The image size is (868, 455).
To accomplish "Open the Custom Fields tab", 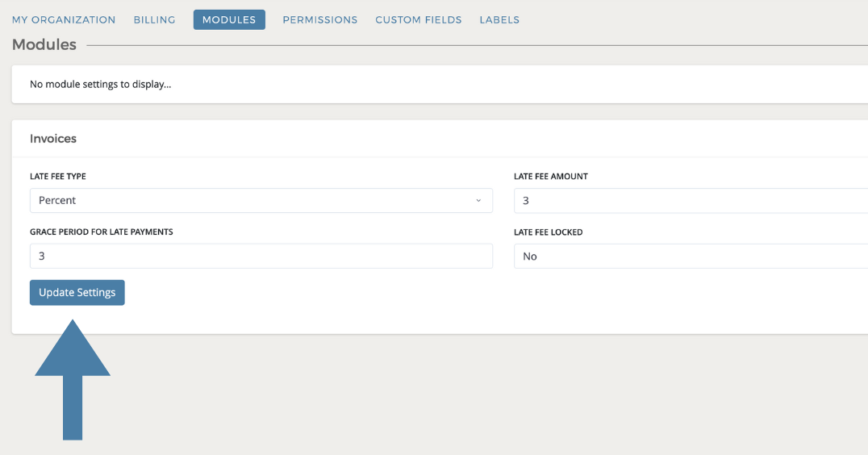I will [x=418, y=19].
